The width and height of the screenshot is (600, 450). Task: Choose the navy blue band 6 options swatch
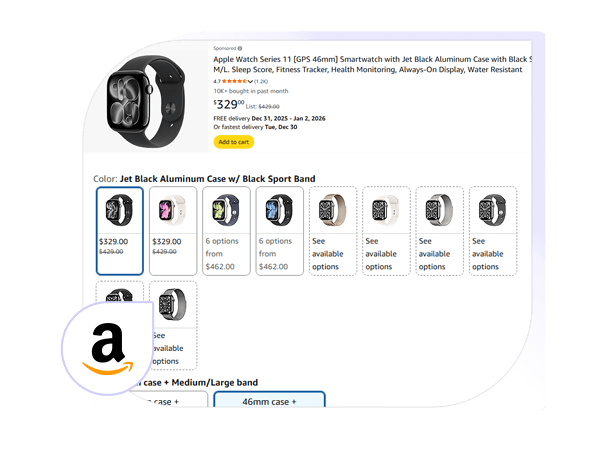227,231
